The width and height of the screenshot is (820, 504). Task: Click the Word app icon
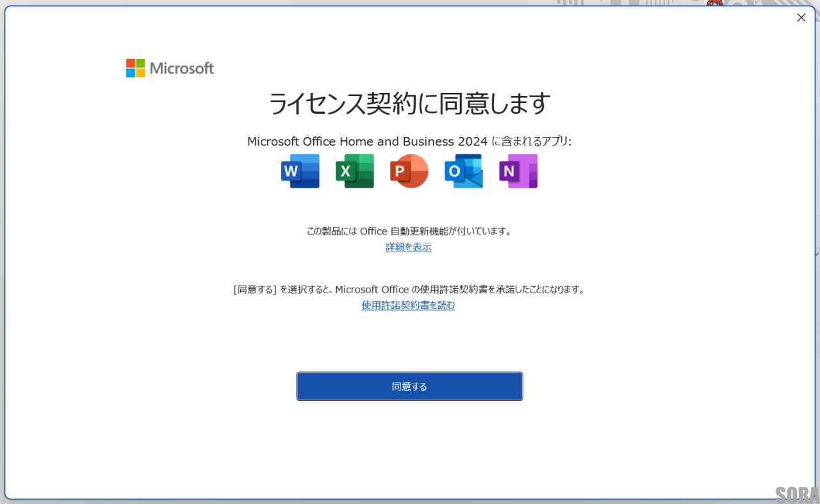300,171
